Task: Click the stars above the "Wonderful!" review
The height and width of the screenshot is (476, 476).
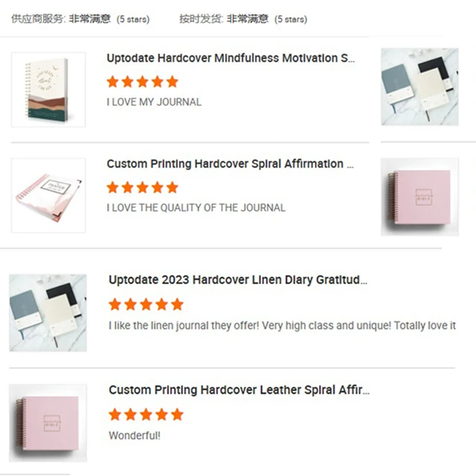Action: pyautogui.click(x=145, y=414)
